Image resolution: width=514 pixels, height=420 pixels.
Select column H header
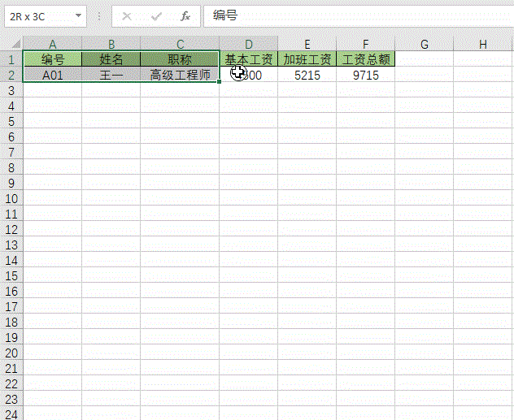click(x=482, y=44)
